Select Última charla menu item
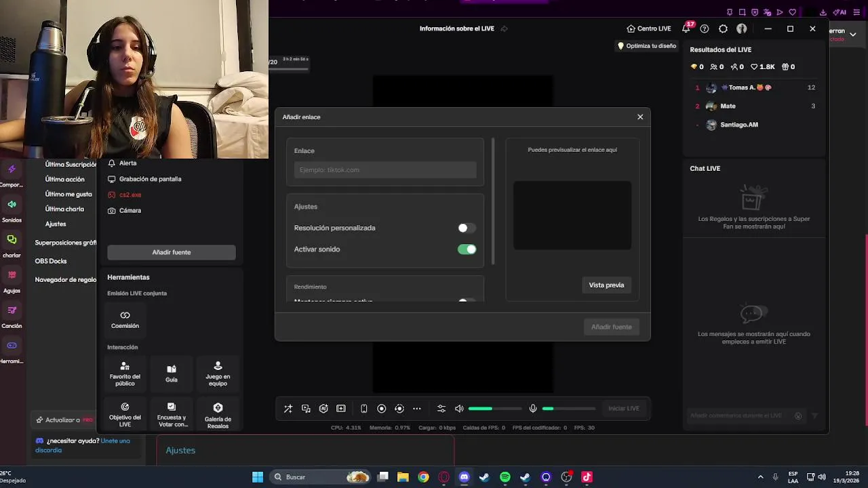The image size is (868, 488). point(64,209)
